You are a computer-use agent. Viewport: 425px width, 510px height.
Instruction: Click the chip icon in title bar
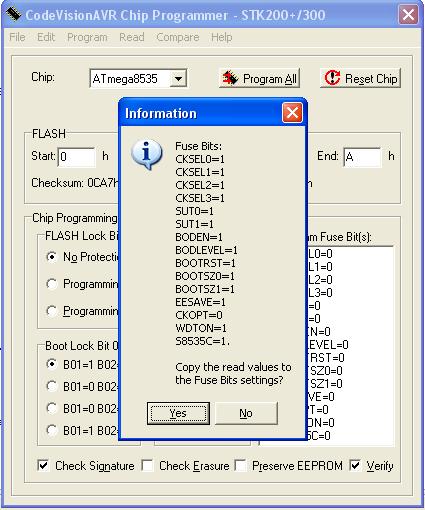point(14,14)
